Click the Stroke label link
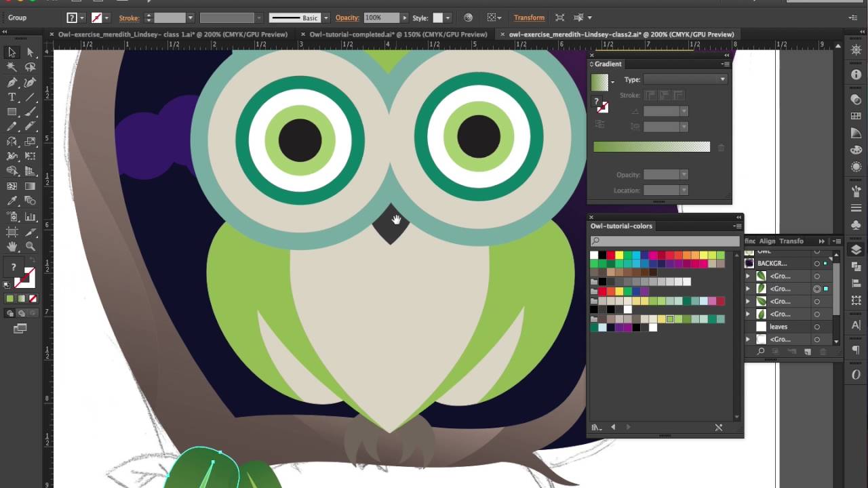The width and height of the screenshot is (868, 488). coord(129,18)
